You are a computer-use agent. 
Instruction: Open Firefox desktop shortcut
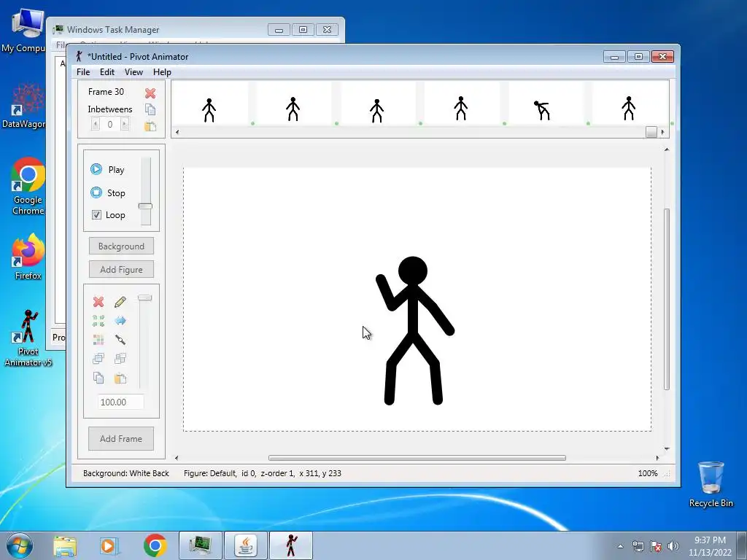point(28,256)
